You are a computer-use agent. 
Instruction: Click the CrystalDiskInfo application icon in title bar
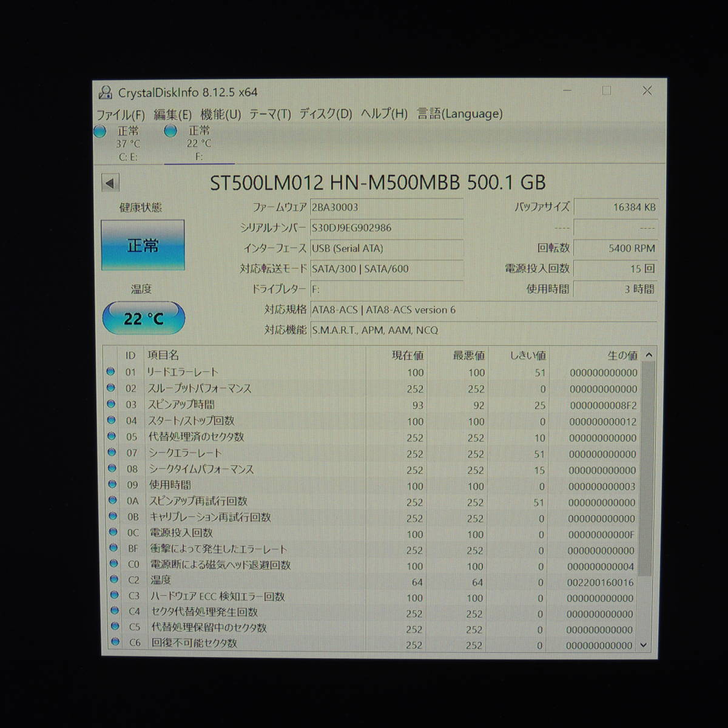pyautogui.click(x=107, y=91)
